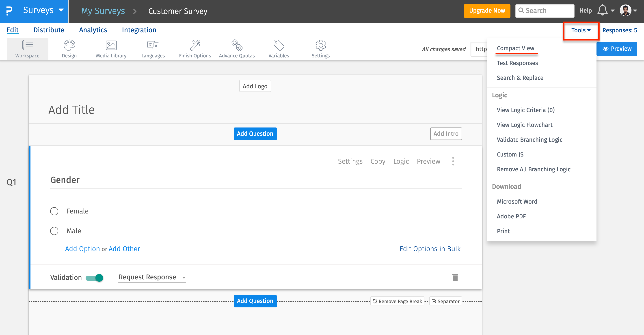Open the Design panel
The image size is (644, 335).
pyautogui.click(x=69, y=49)
